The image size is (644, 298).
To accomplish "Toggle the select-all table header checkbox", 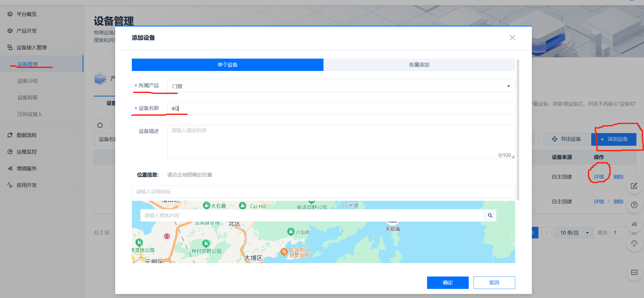I will pos(104,157).
